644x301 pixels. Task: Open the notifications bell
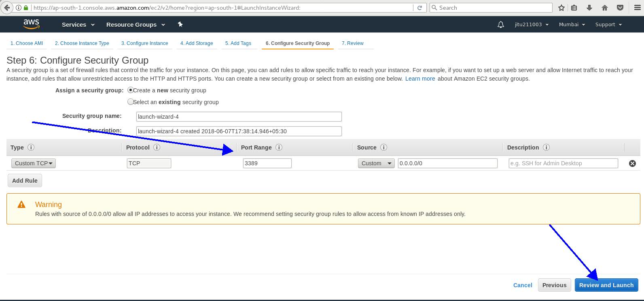501,25
